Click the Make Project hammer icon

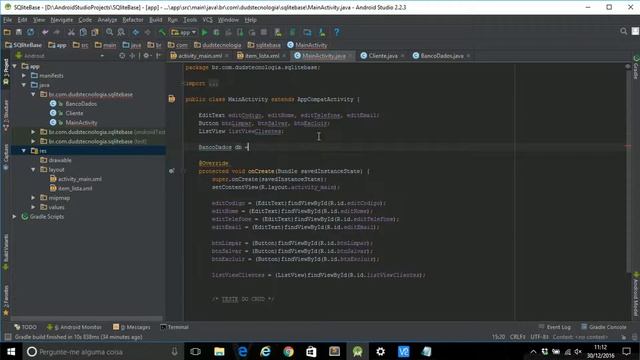coord(162,32)
